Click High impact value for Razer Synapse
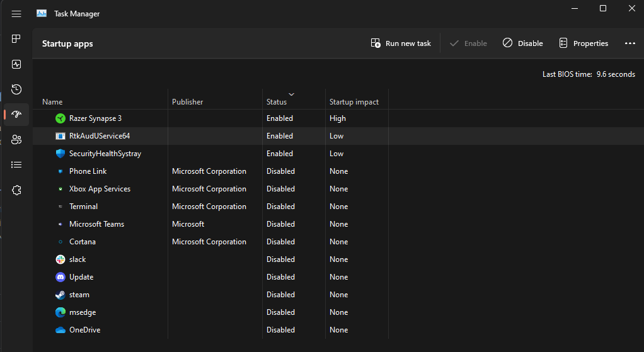The image size is (644, 352). tap(338, 118)
